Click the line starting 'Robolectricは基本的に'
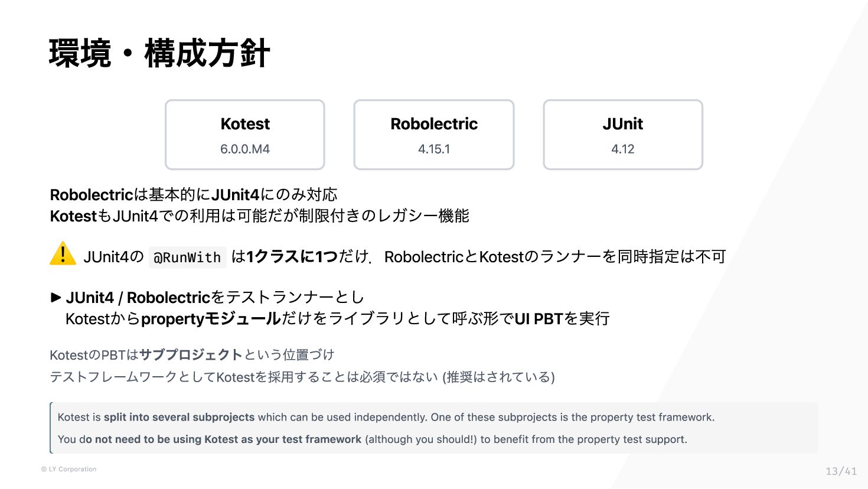This screenshot has width=868, height=489. pyautogui.click(x=194, y=195)
